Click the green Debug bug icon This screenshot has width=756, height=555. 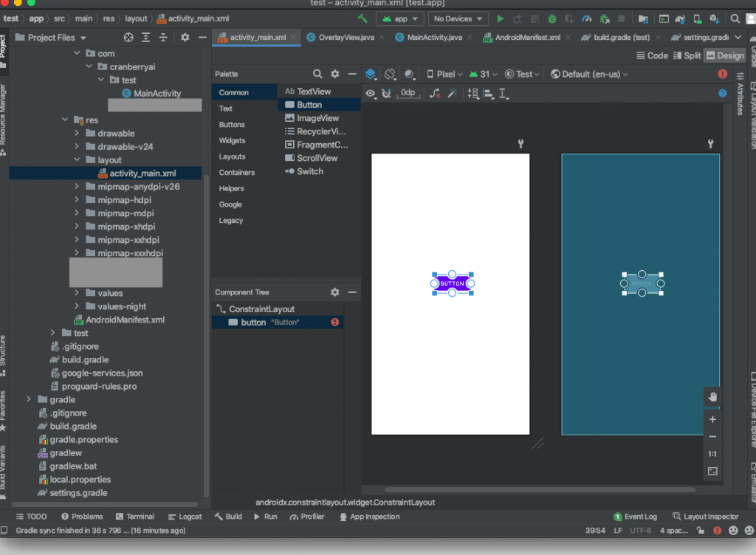[x=552, y=18]
